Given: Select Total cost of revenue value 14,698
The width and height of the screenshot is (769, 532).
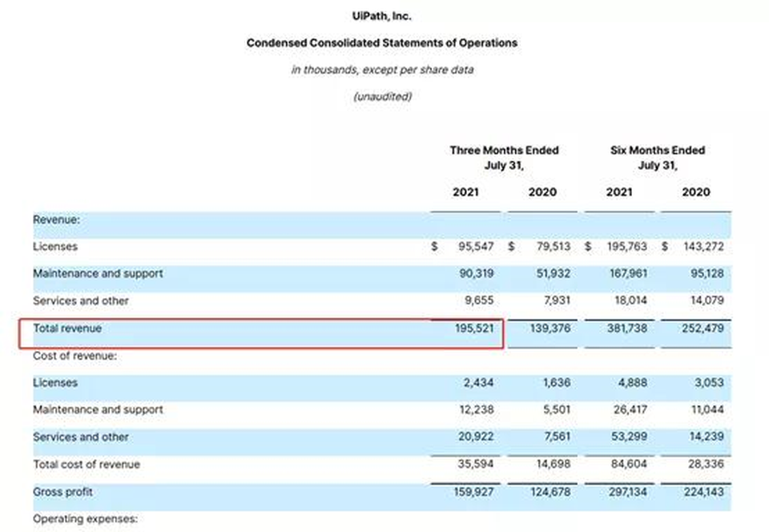Looking at the screenshot, I should pyautogui.click(x=554, y=464).
